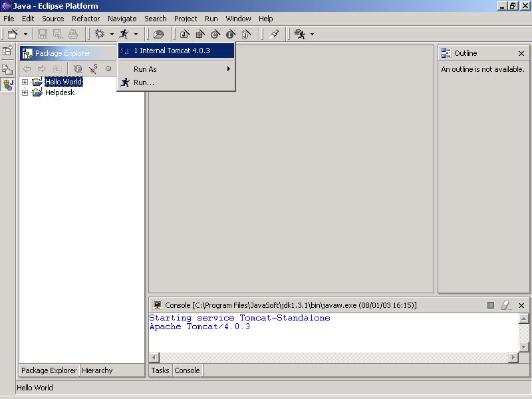Image resolution: width=532 pixels, height=399 pixels.
Task: Create a new Java package via toolbar icon
Action: [x=200, y=34]
